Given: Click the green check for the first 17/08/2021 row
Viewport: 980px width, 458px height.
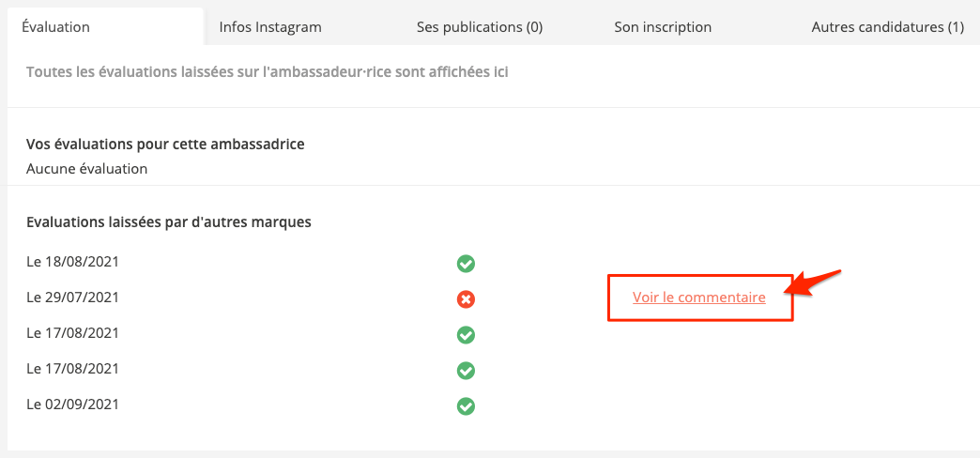Looking at the screenshot, I should click(x=466, y=335).
